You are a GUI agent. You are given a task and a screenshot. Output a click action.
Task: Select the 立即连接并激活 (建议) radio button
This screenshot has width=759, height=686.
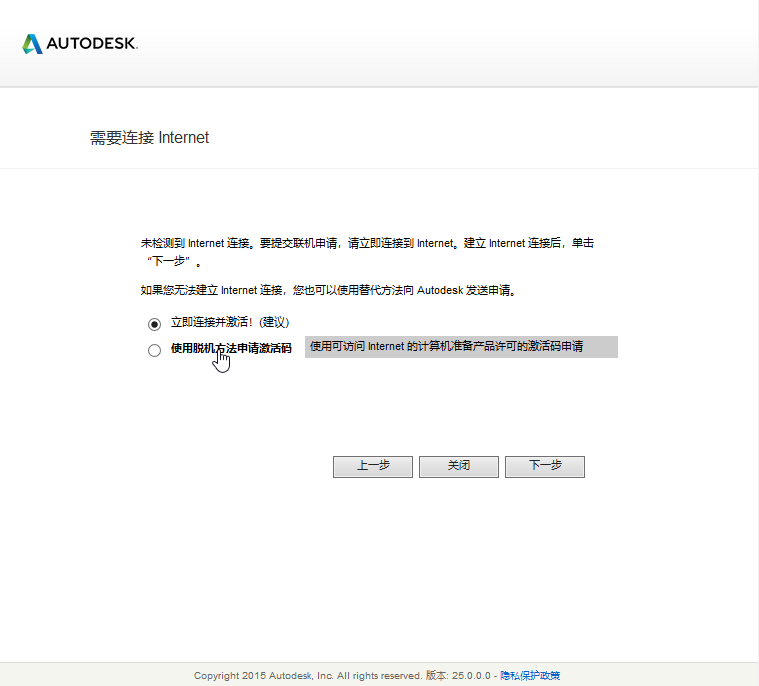[154, 324]
